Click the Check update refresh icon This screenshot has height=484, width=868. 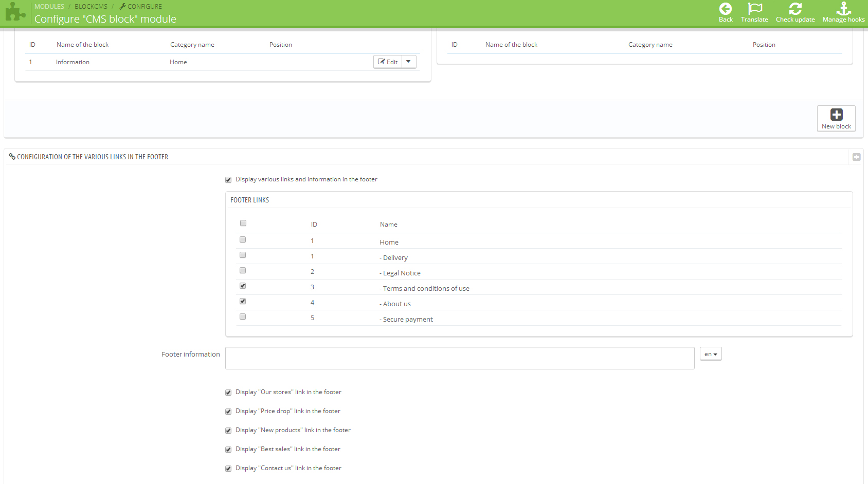pos(795,9)
